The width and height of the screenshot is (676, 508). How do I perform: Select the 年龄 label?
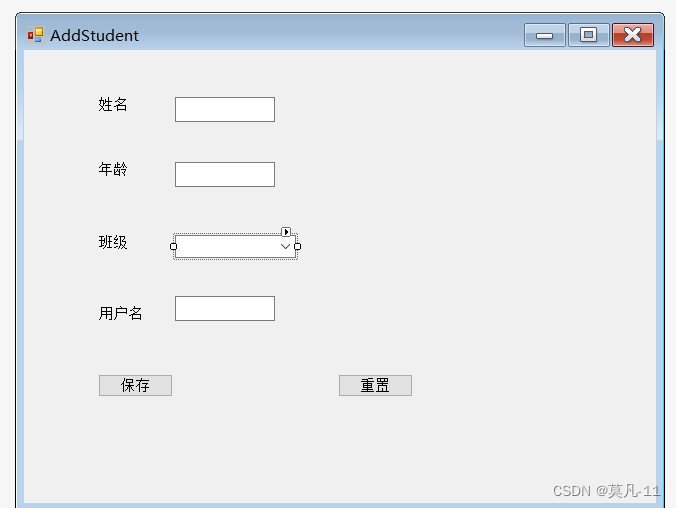(x=113, y=169)
